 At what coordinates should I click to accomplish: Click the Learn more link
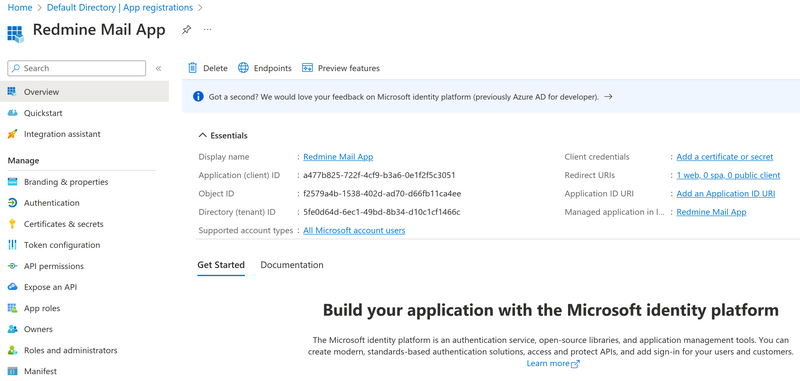point(548,364)
